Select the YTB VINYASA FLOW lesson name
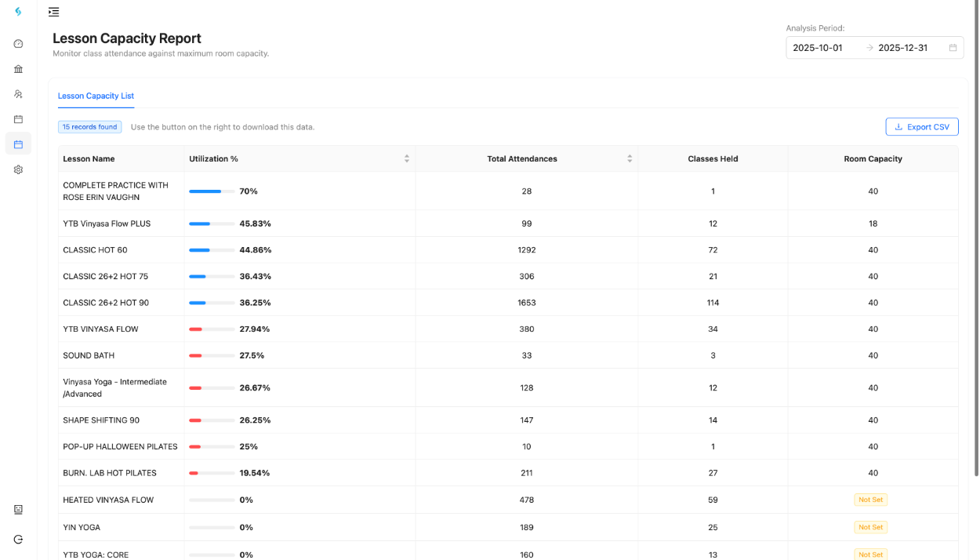The height and width of the screenshot is (560, 980). (x=100, y=329)
